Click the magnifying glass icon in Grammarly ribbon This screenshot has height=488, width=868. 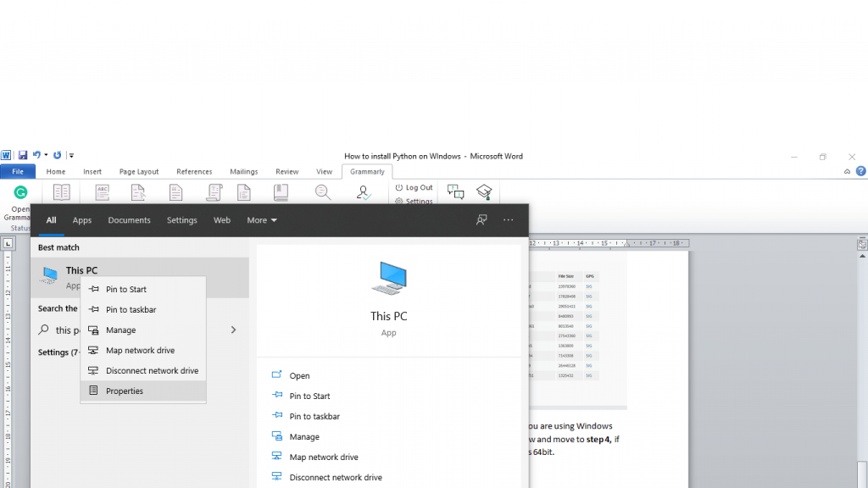323,192
